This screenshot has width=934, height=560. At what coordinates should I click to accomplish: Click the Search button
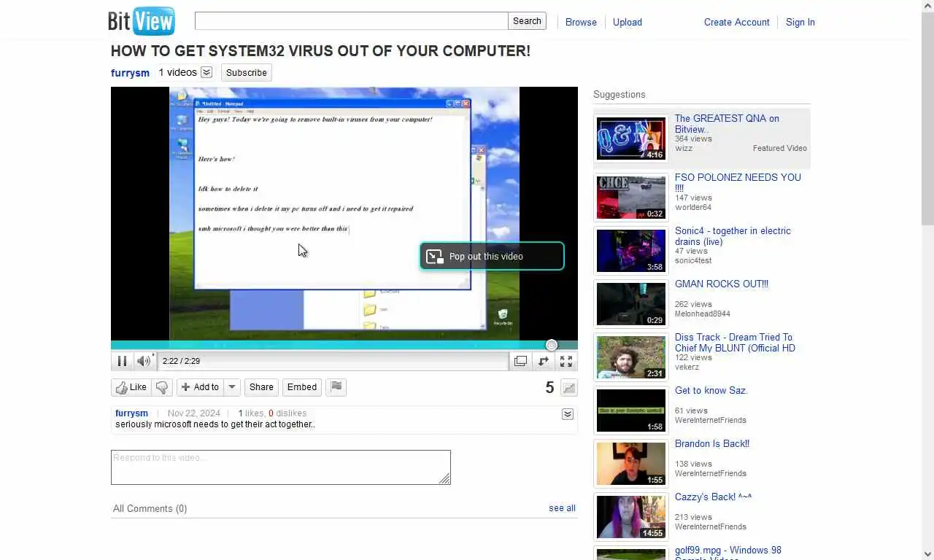(527, 21)
